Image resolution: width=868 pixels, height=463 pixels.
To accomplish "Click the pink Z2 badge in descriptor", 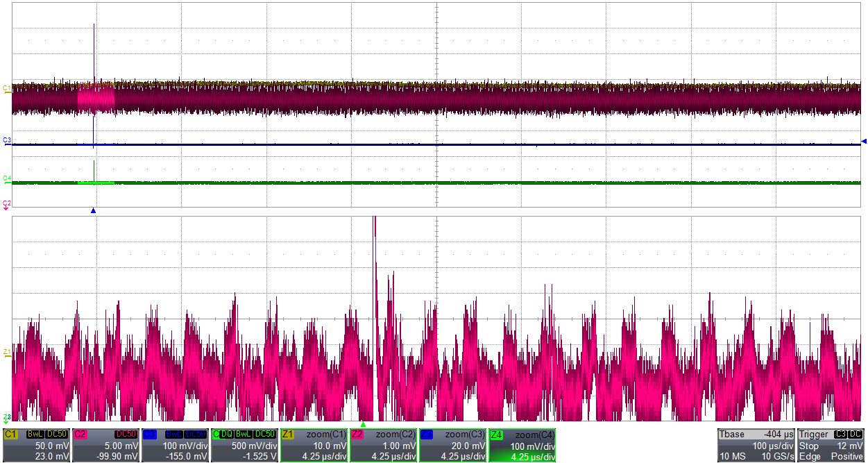I will (x=358, y=434).
